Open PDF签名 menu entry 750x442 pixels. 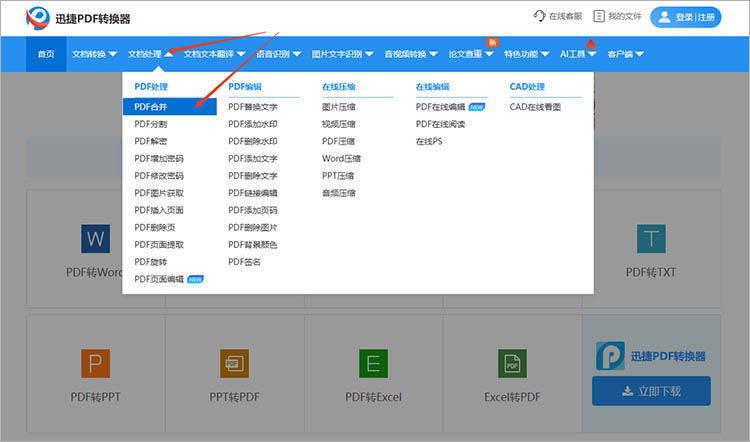coord(244,262)
